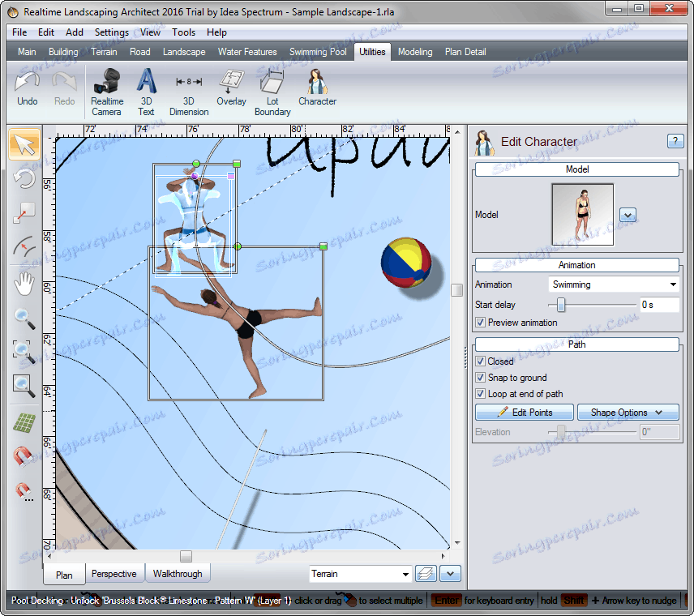Click the Edit Points button
Image resolution: width=694 pixels, height=616 pixels.
[525, 412]
